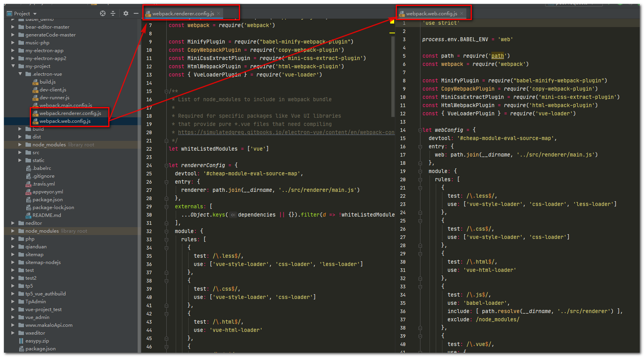Close the webpack.renderer.config.js tab
The width and height of the screenshot is (644, 357).
click(x=218, y=13)
